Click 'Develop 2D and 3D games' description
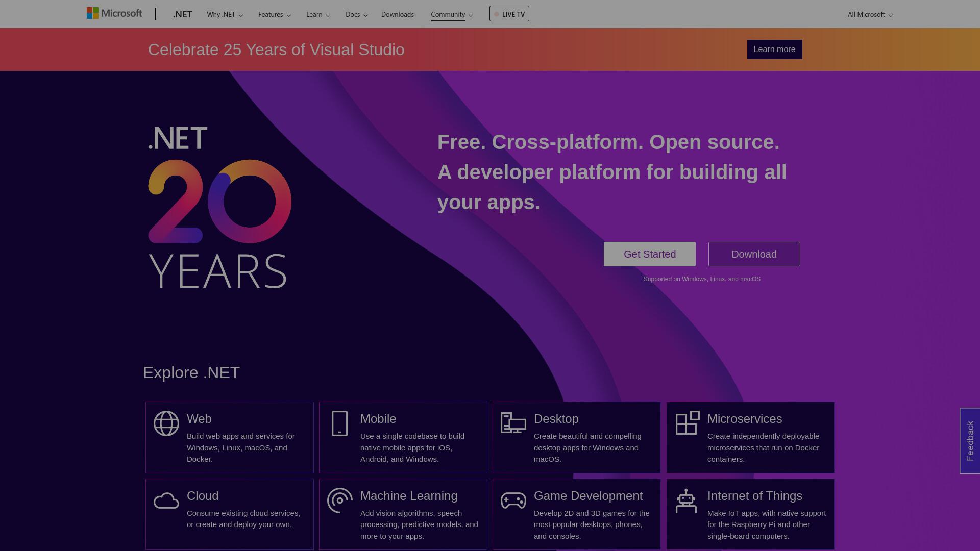Image resolution: width=980 pixels, height=551 pixels. (592, 524)
